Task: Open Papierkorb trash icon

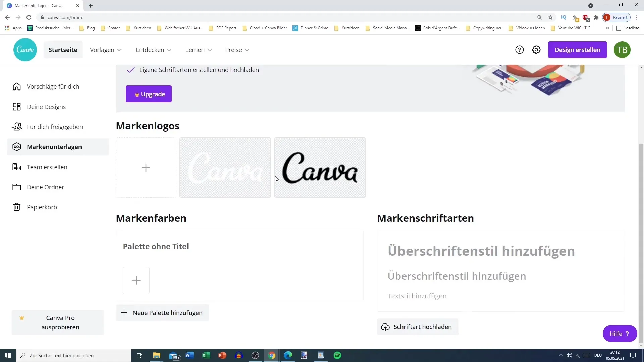Action: pyautogui.click(x=17, y=207)
